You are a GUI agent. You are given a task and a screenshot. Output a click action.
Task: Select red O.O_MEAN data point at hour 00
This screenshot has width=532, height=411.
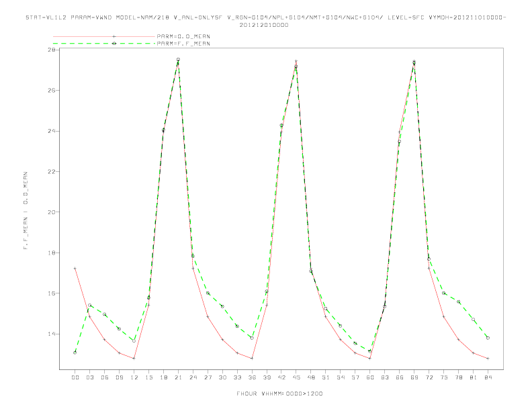[x=75, y=268]
